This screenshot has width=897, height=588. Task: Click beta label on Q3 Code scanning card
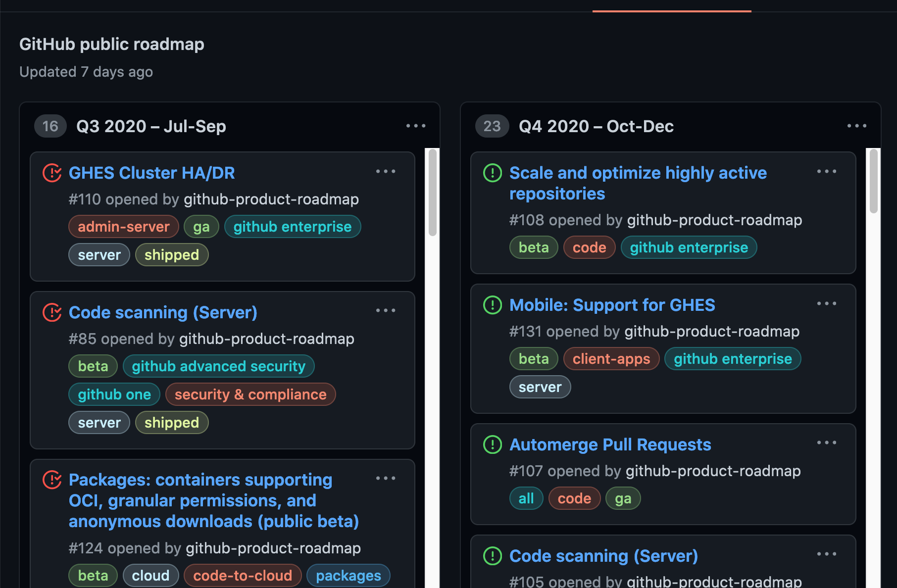(93, 366)
